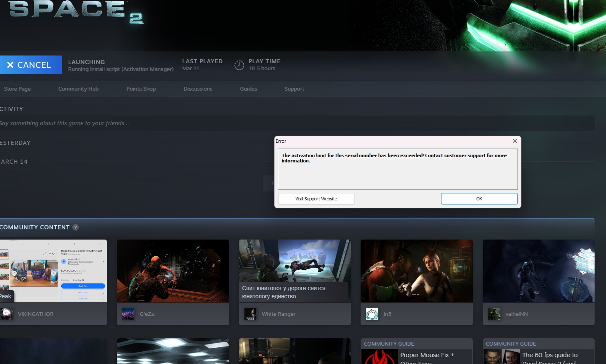Select the Support tab
Screen dimensions: 606x364
tap(294, 89)
